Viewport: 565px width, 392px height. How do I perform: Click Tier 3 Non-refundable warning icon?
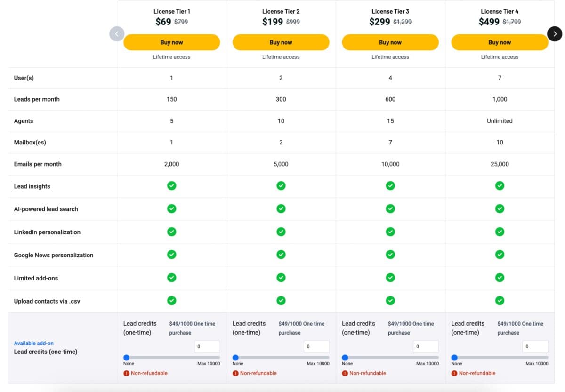[345, 373]
